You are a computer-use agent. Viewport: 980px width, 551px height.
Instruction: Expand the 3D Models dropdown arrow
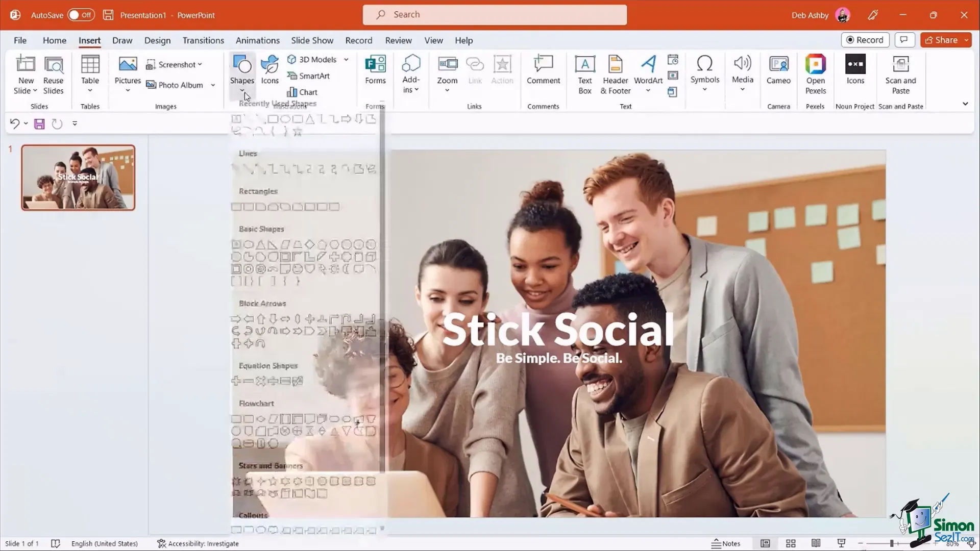[x=346, y=60]
